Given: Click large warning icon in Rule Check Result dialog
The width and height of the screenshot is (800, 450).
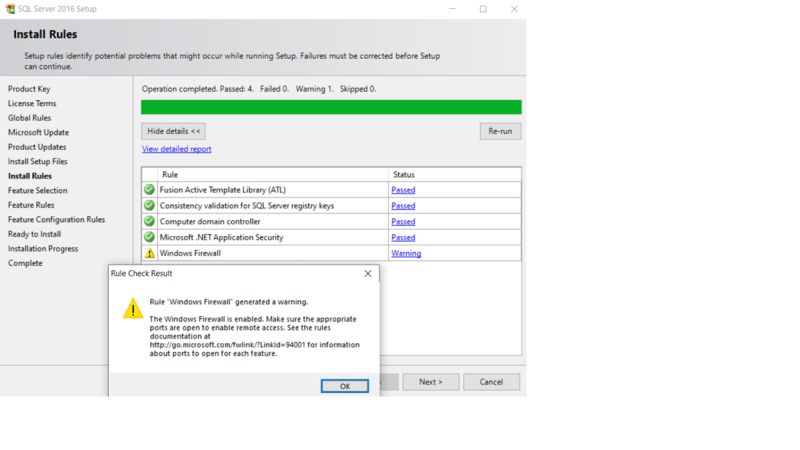Looking at the screenshot, I should pyautogui.click(x=133, y=308).
